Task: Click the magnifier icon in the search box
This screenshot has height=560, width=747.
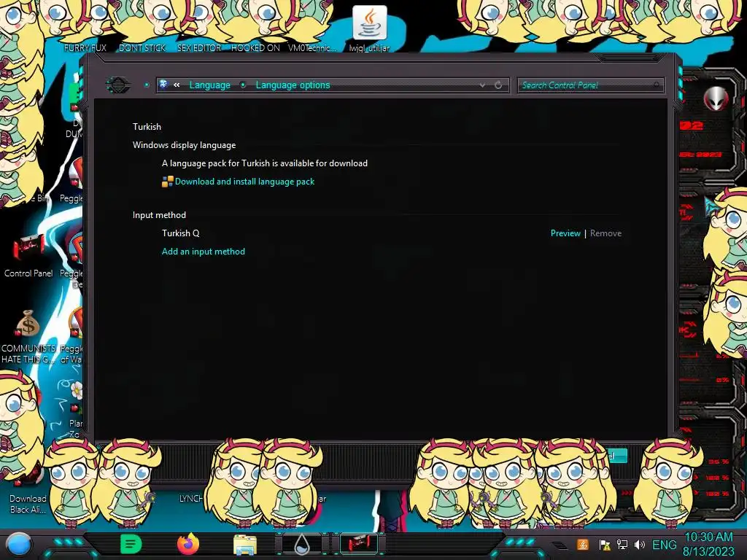Action: pos(657,85)
